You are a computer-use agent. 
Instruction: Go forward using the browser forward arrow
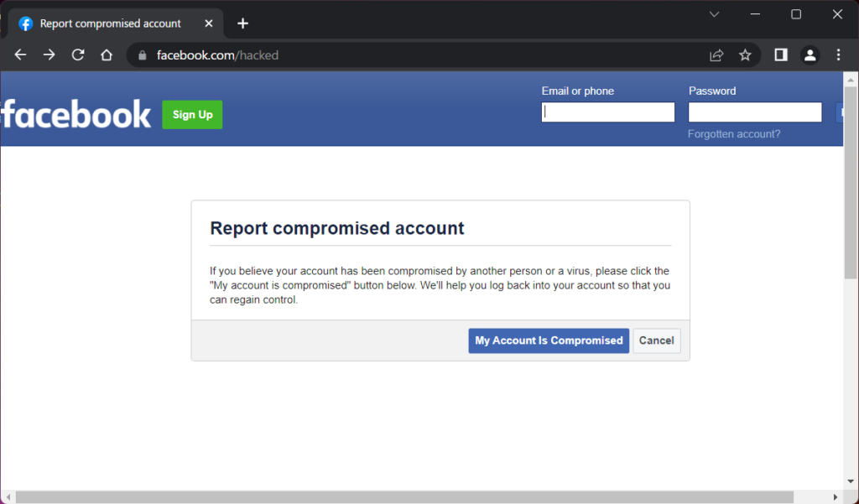click(x=49, y=55)
